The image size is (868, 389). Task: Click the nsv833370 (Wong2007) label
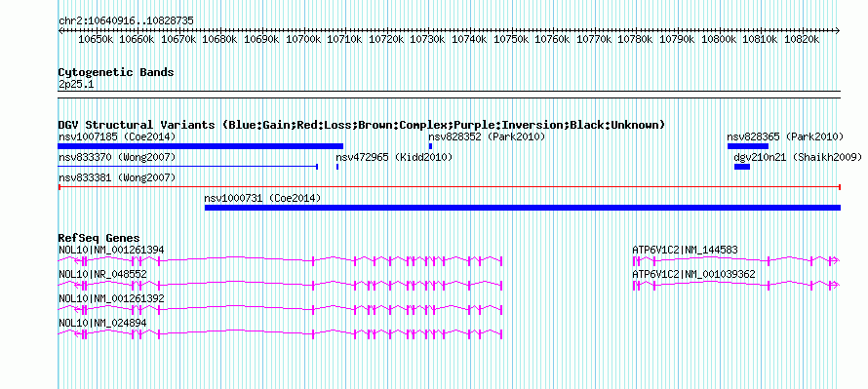tap(117, 158)
